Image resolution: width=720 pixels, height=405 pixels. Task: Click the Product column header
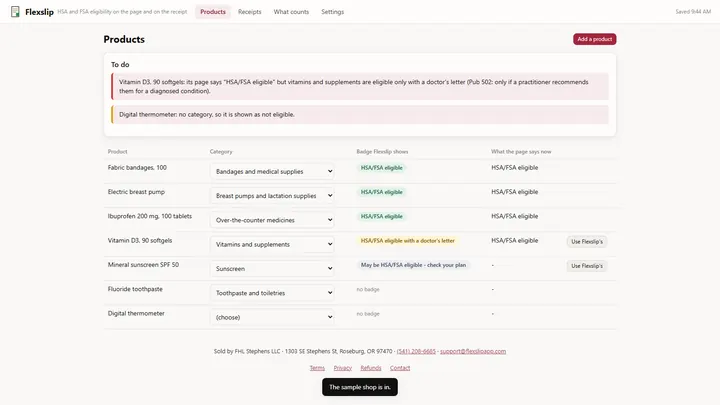118,152
